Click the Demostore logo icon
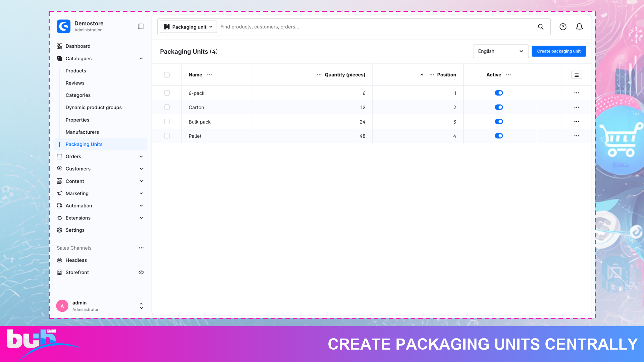 click(63, 26)
